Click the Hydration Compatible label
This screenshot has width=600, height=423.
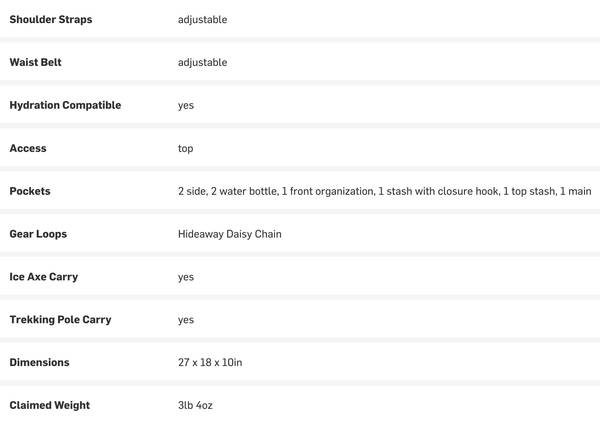65,106
